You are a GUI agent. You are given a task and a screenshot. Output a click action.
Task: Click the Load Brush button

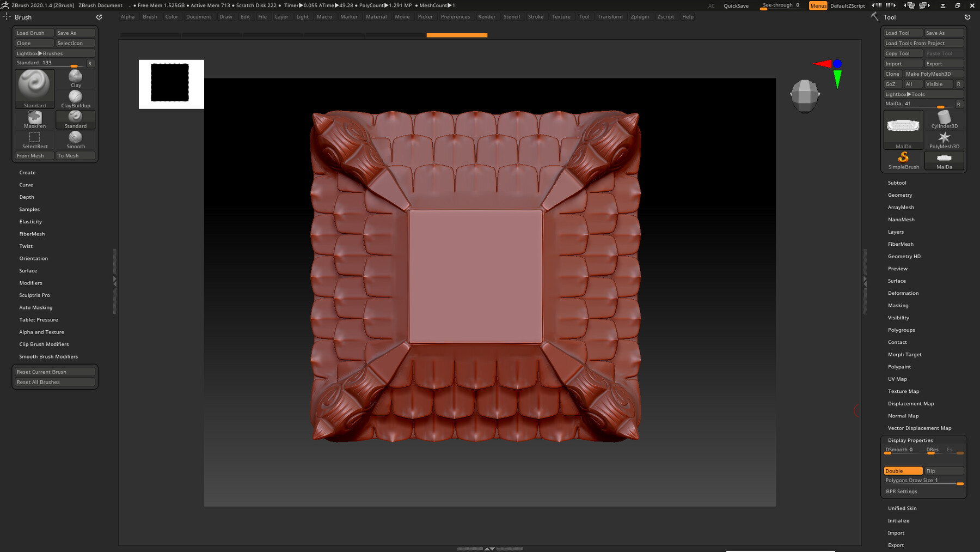[x=35, y=33]
